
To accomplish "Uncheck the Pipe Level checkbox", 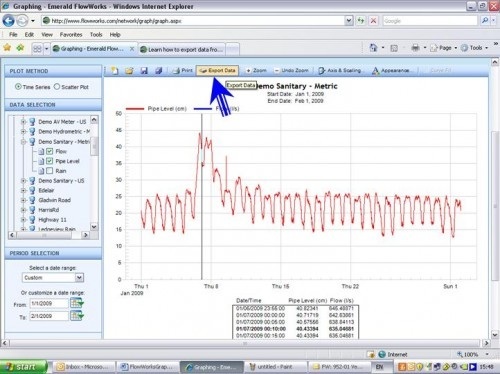I will tap(49, 161).
